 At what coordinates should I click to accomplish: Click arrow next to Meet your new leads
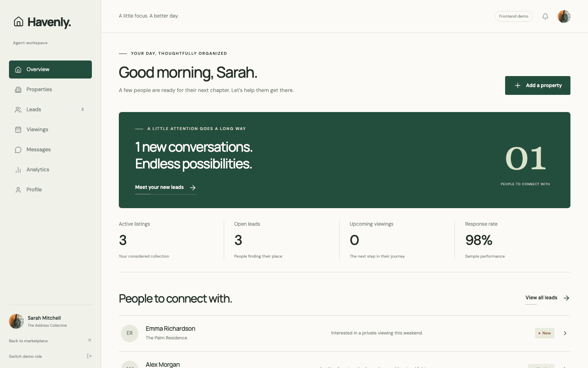coord(193,188)
